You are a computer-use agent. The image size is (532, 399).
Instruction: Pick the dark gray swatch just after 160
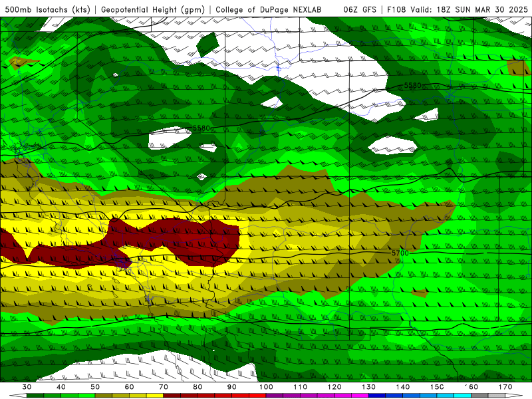click(479, 396)
